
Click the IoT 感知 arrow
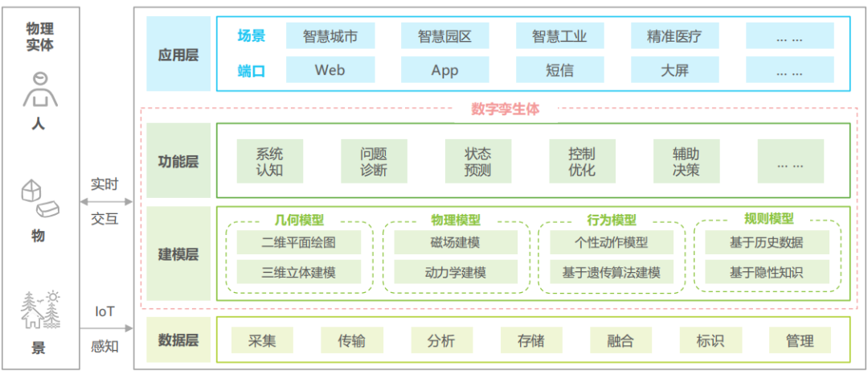[107, 329]
